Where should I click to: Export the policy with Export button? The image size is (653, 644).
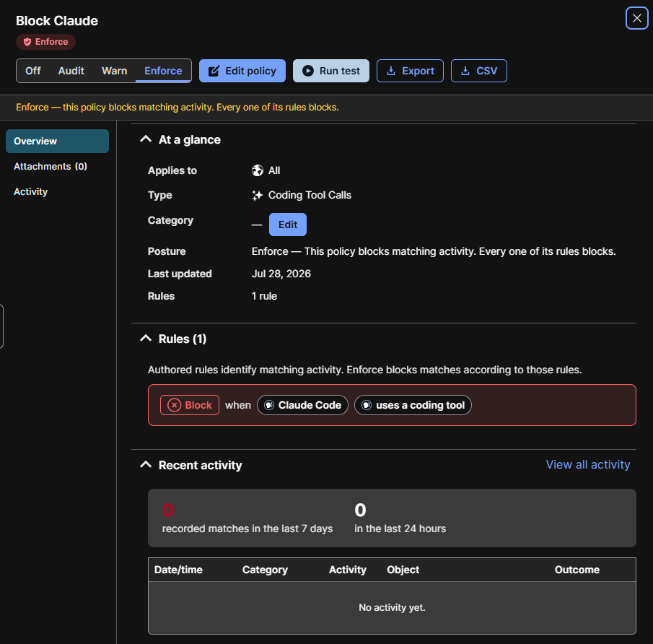tap(411, 71)
